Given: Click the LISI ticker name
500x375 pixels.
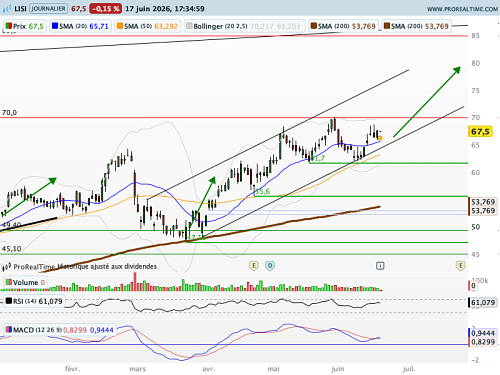Looking at the screenshot, I should pos(20,9).
